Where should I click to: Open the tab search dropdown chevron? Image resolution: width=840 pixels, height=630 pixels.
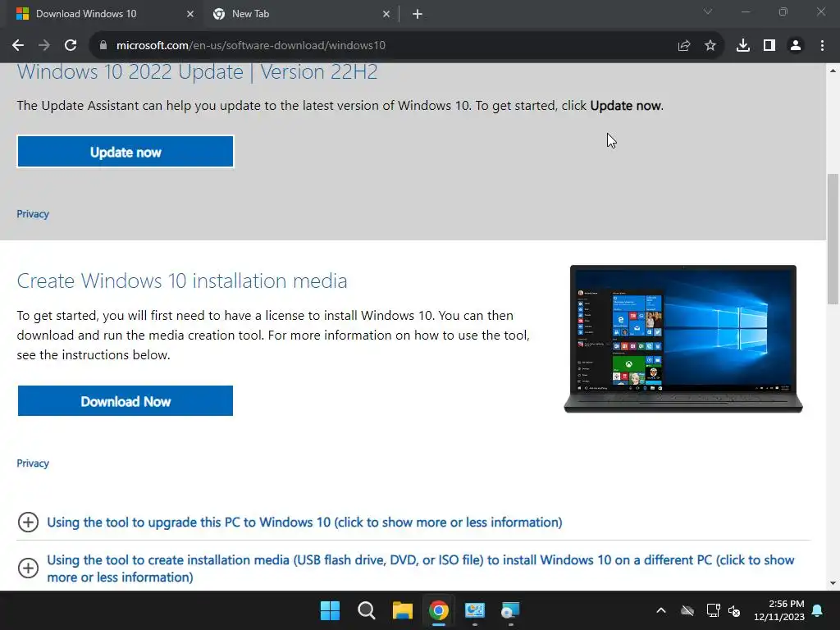[x=708, y=11]
